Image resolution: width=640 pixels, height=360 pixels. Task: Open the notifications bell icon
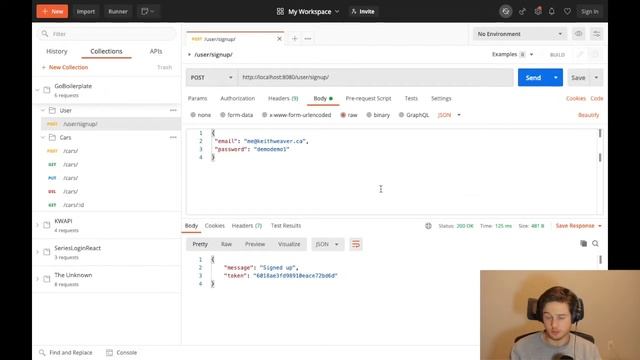click(x=552, y=11)
